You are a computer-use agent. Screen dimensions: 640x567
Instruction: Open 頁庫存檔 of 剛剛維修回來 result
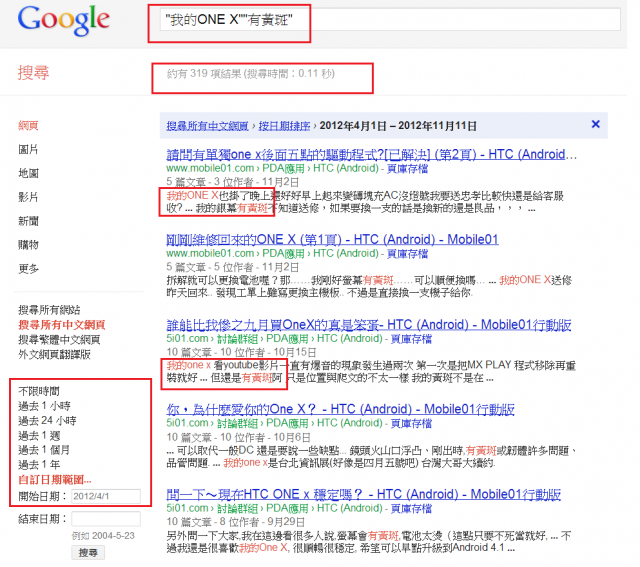(x=407, y=253)
